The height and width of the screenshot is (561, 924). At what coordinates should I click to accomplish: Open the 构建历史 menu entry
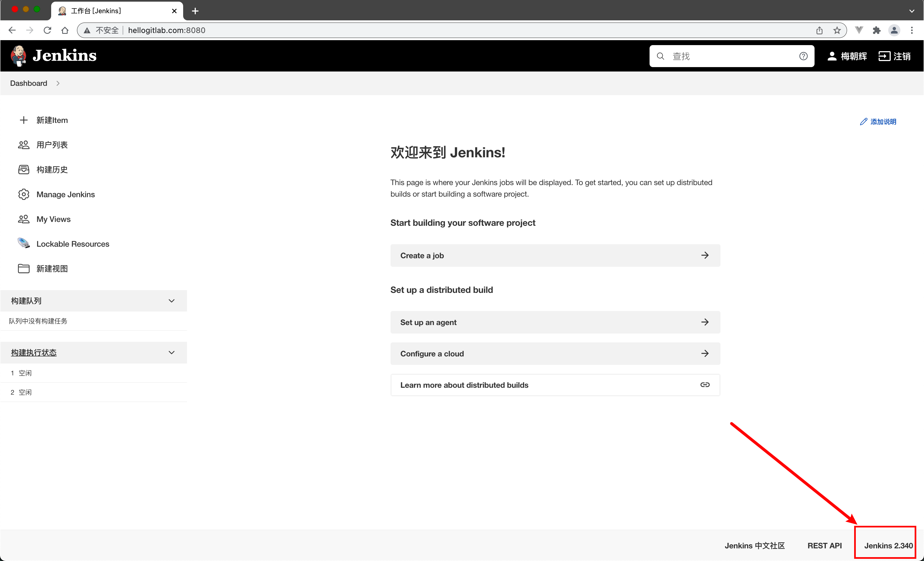(x=52, y=169)
